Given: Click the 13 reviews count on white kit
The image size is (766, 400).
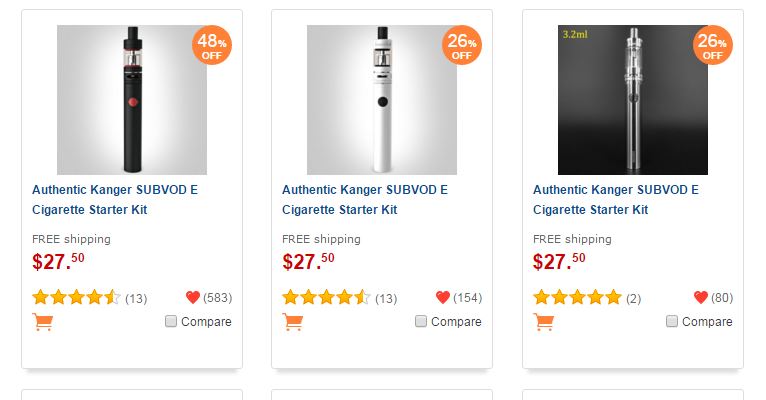Looking at the screenshot, I should [x=386, y=298].
